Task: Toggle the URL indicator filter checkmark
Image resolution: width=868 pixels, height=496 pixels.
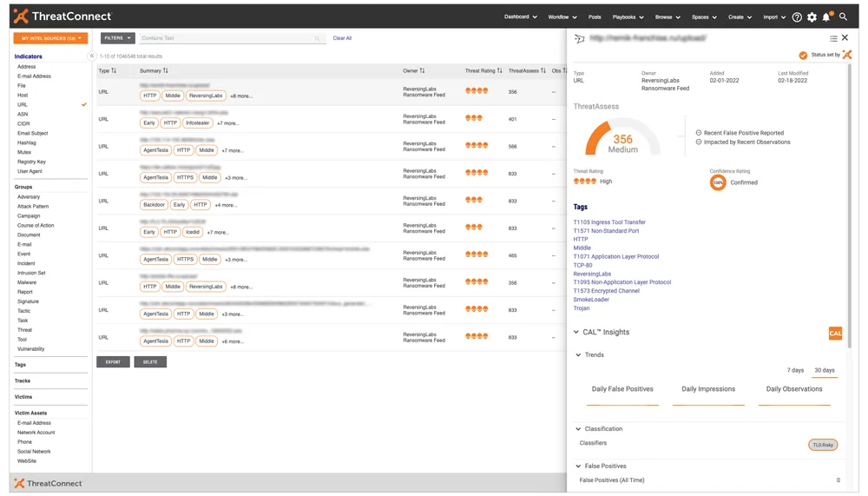Action: point(84,104)
